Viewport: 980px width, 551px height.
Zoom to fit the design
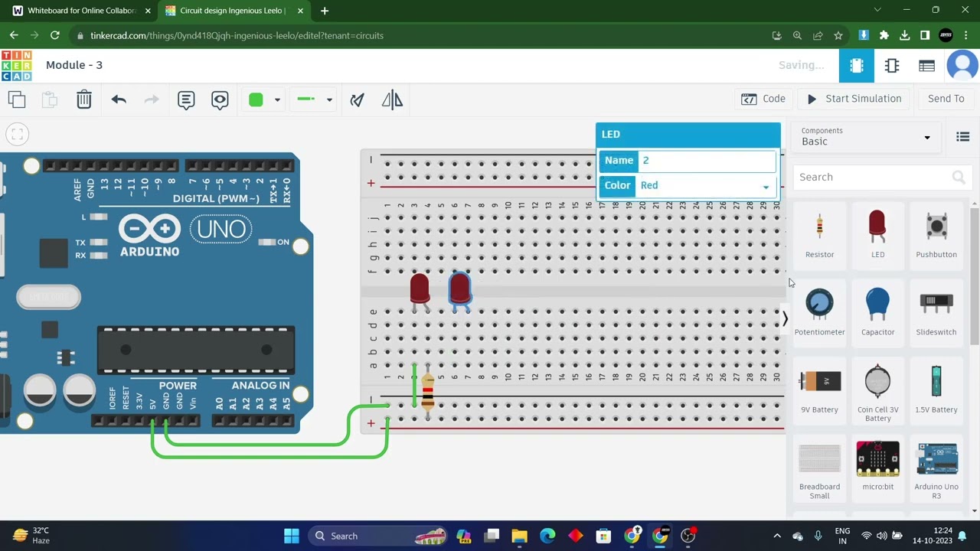pyautogui.click(x=17, y=135)
